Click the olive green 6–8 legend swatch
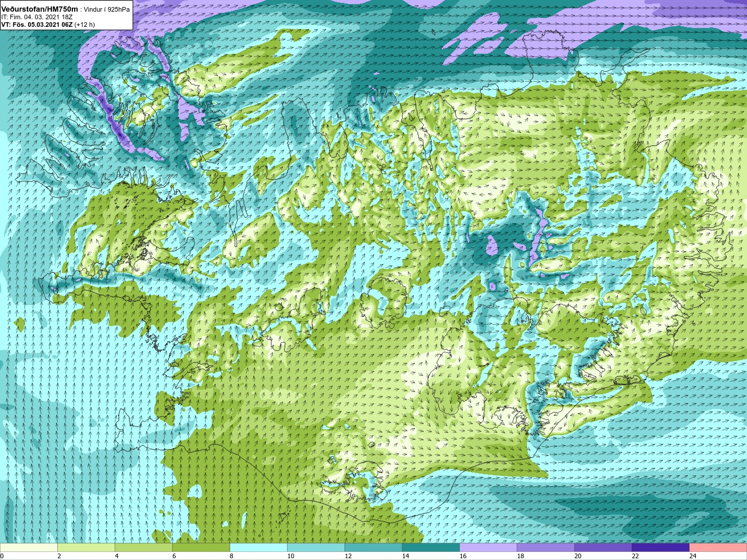Viewport: 747px width, 560px height. pyautogui.click(x=201, y=548)
